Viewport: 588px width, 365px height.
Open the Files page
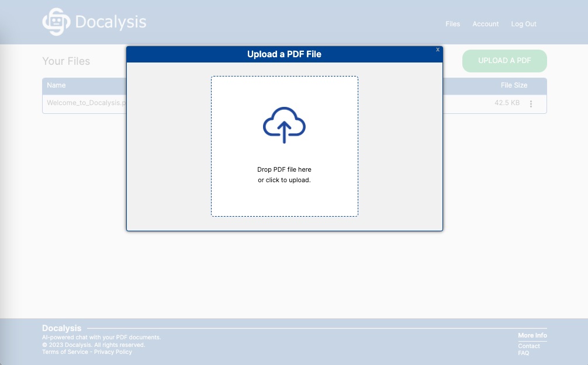[452, 24]
